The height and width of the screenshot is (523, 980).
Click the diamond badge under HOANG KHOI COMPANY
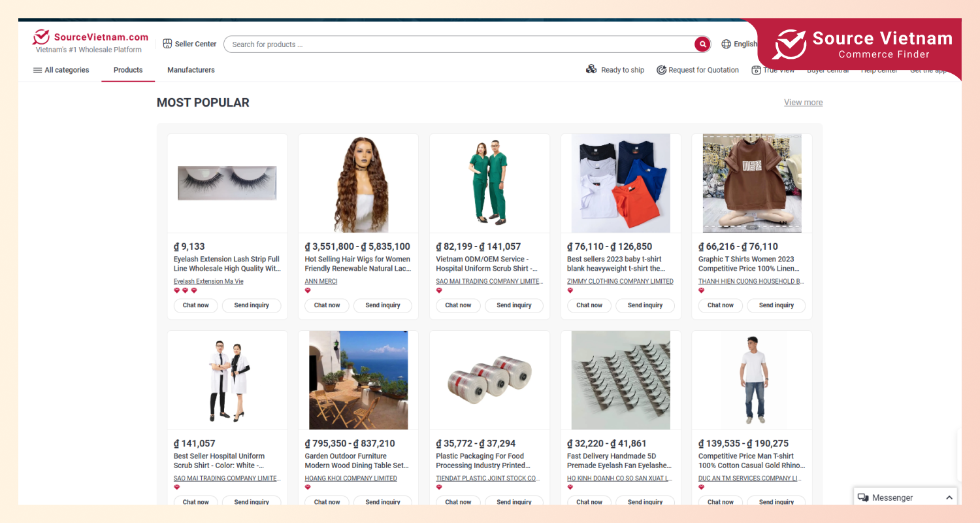pos(308,488)
